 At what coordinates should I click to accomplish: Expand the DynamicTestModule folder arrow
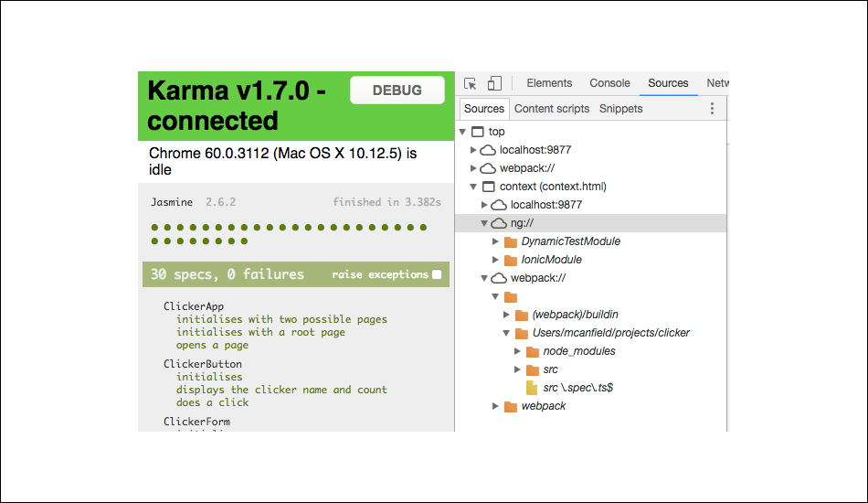[495, 241]
